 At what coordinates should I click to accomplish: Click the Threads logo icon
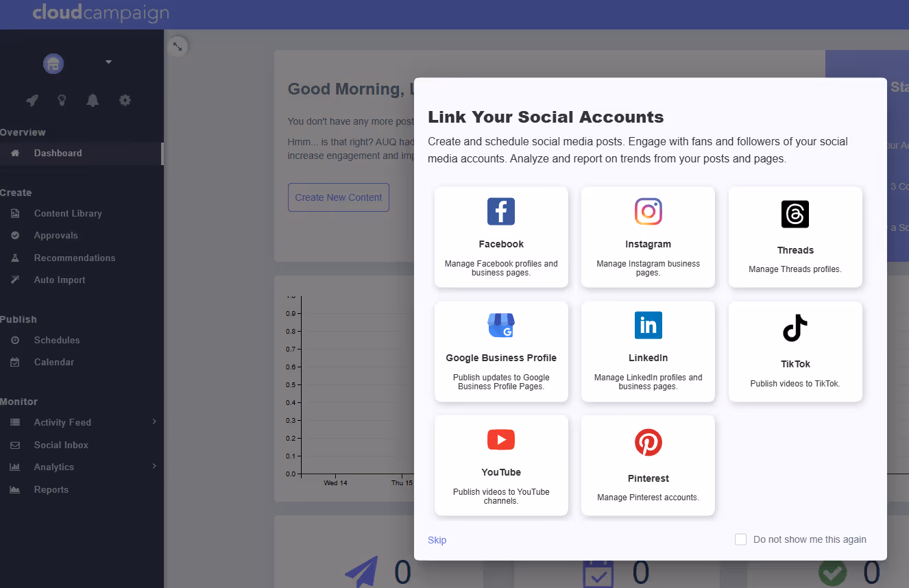[795, 215]
